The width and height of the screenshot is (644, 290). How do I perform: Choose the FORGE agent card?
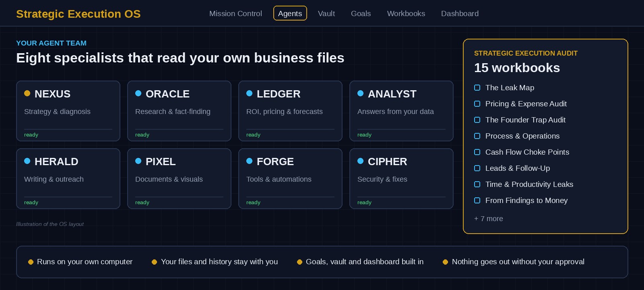coord(290,178)
